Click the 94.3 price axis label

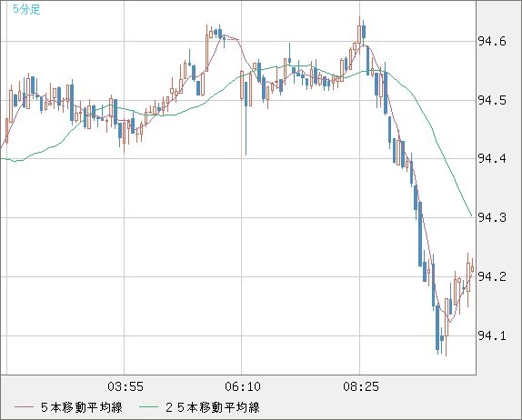click(492, 217)
